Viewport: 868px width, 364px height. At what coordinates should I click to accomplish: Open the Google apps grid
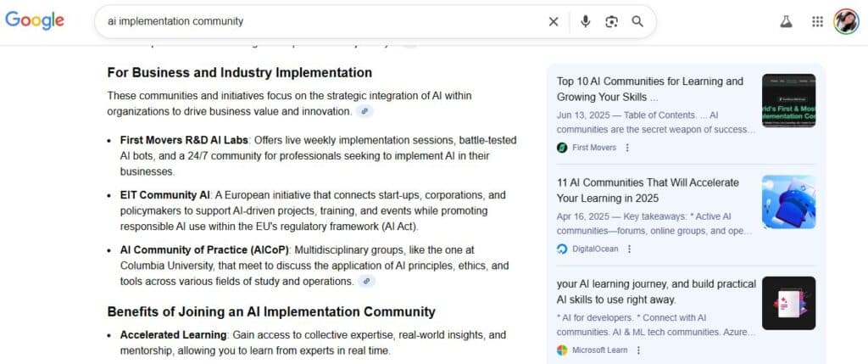click(817, 21)
